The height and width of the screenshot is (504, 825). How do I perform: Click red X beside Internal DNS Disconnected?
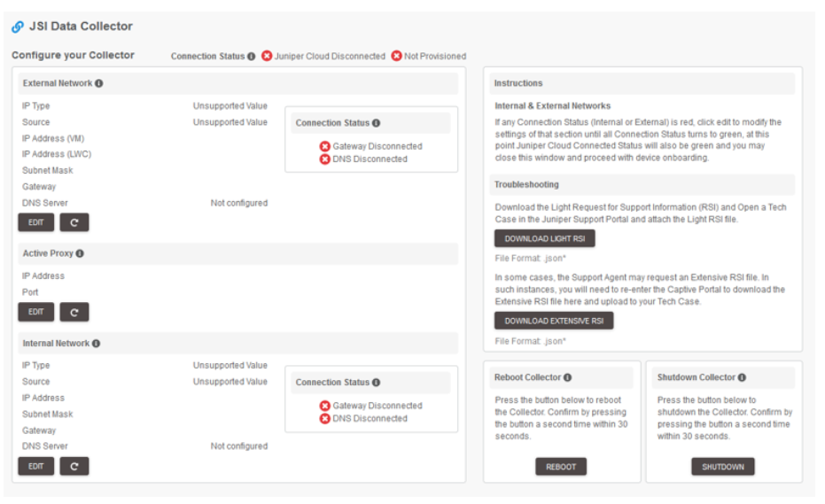click(x=324, y=418)
